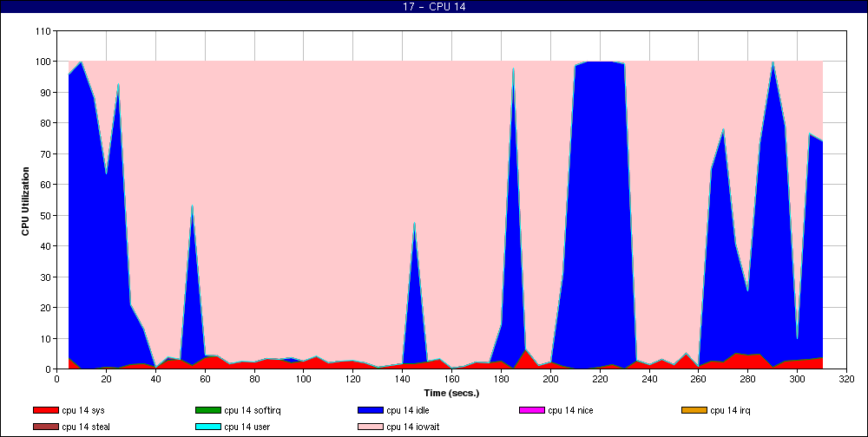Click the brown cpu 14 steal legend swatch

click(45, 427)
